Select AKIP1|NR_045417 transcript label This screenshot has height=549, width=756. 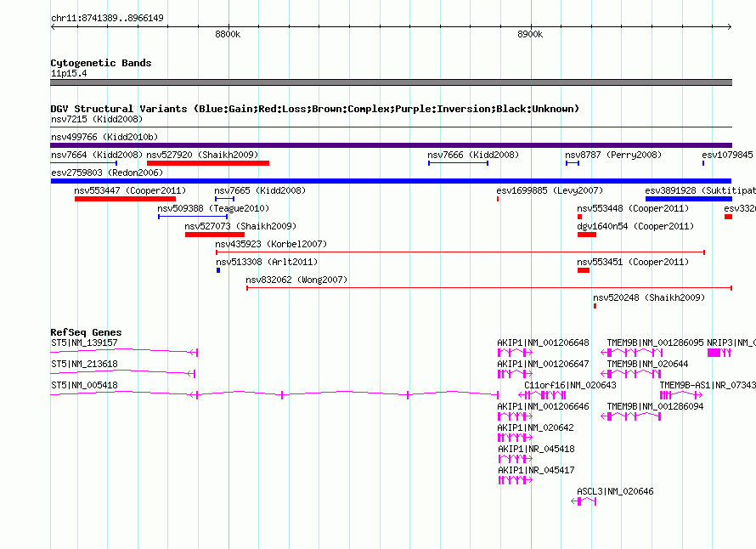pos(536,470)
